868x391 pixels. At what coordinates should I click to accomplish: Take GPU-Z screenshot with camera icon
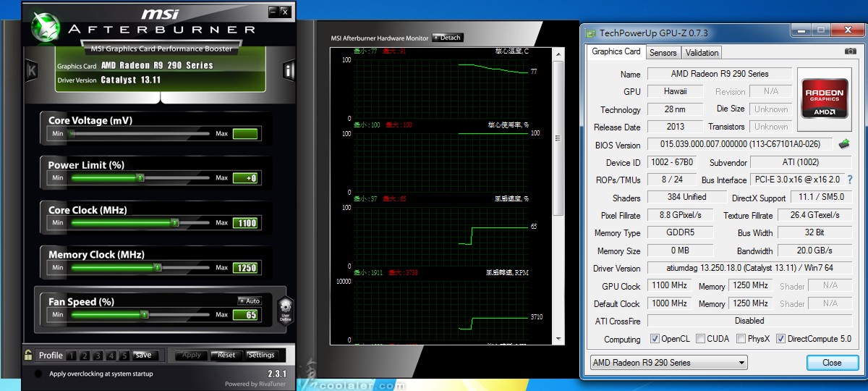850,51
